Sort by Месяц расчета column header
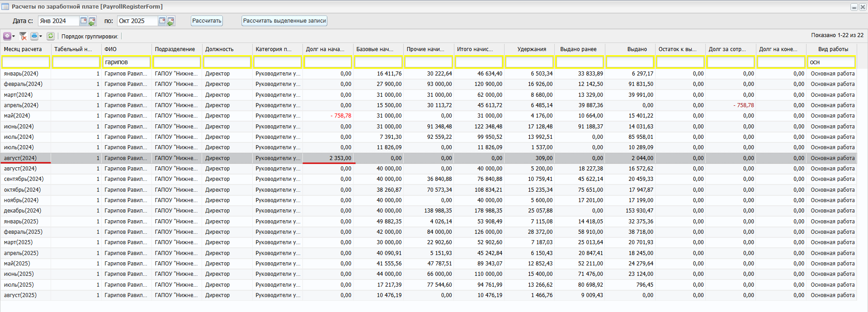This screenshot has width=868, height=312. point(23,49)
